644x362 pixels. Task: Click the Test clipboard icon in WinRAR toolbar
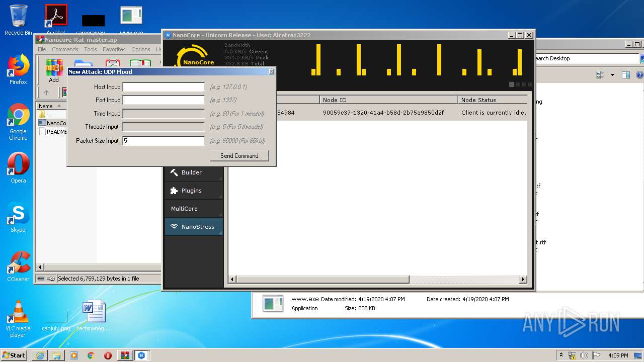(112, 63)
